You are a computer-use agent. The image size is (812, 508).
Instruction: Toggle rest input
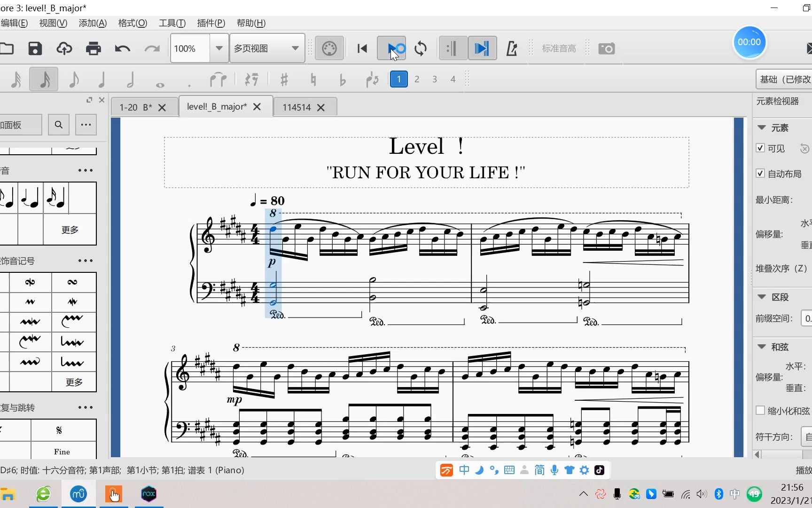[x=251, y=79]
